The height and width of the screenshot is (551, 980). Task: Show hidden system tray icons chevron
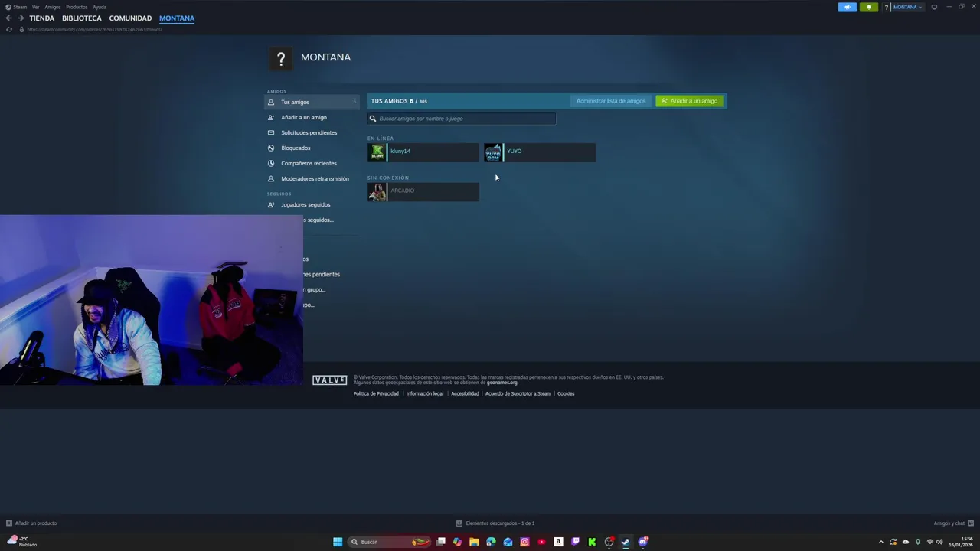tap(880, 542)
